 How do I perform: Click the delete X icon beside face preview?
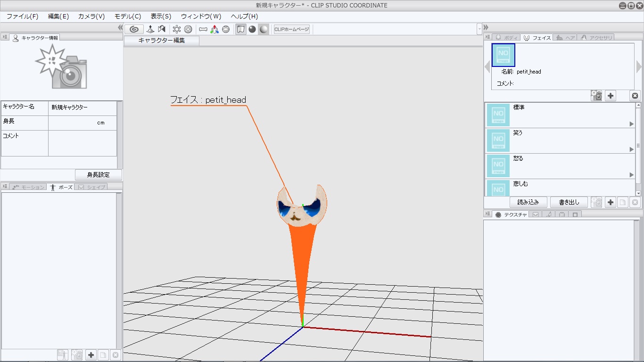coord(635,96)
